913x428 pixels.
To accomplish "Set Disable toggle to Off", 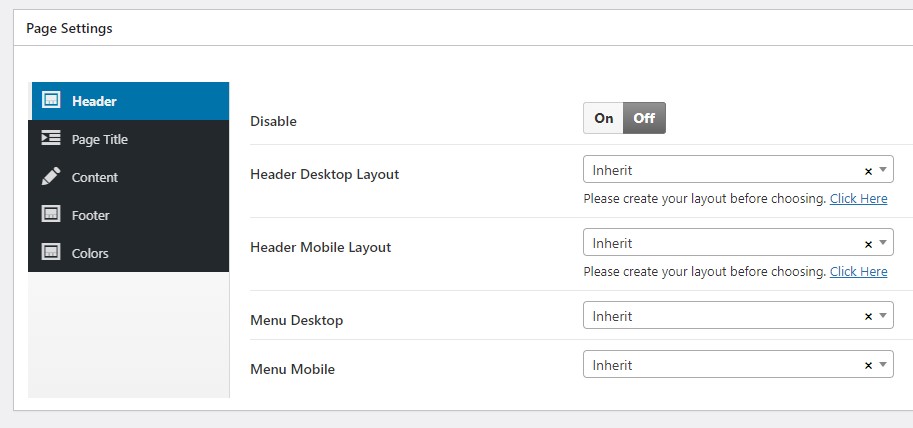I will [x=644, y=118].
